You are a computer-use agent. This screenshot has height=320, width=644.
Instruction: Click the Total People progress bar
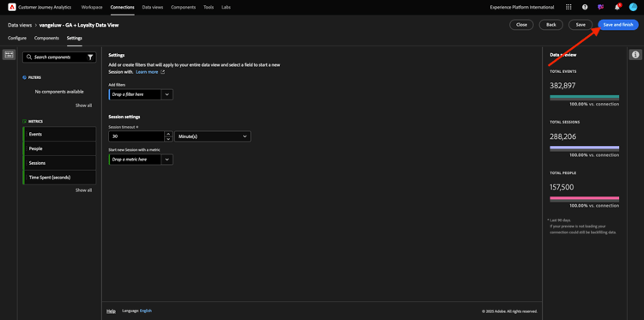click(x=585, y=199)
